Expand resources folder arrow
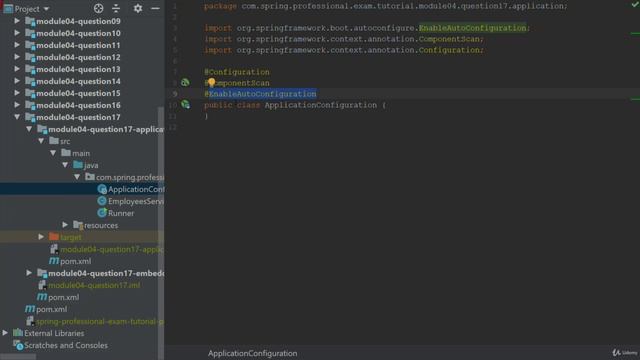The image size is (640, 360). (x=65, y=225)
